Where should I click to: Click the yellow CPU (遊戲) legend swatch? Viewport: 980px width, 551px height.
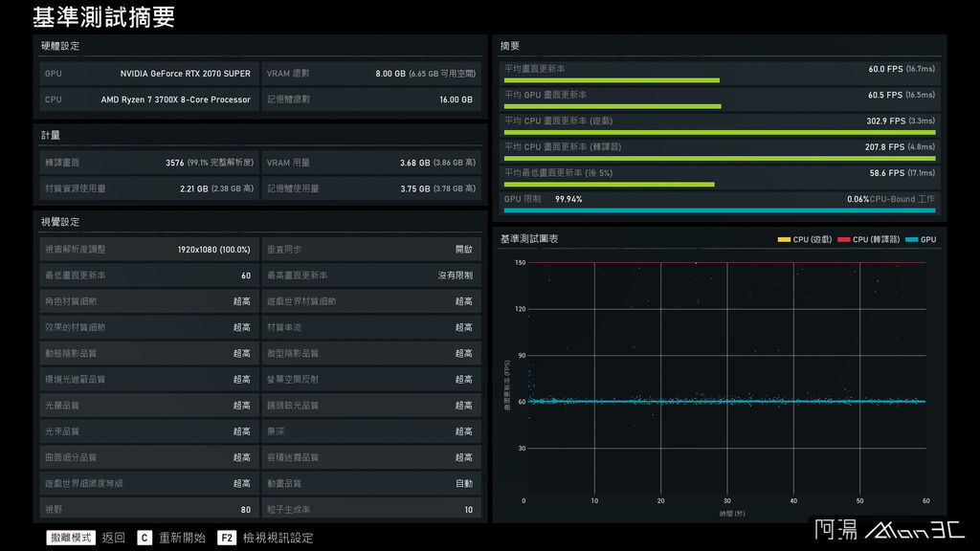point(784,239)
